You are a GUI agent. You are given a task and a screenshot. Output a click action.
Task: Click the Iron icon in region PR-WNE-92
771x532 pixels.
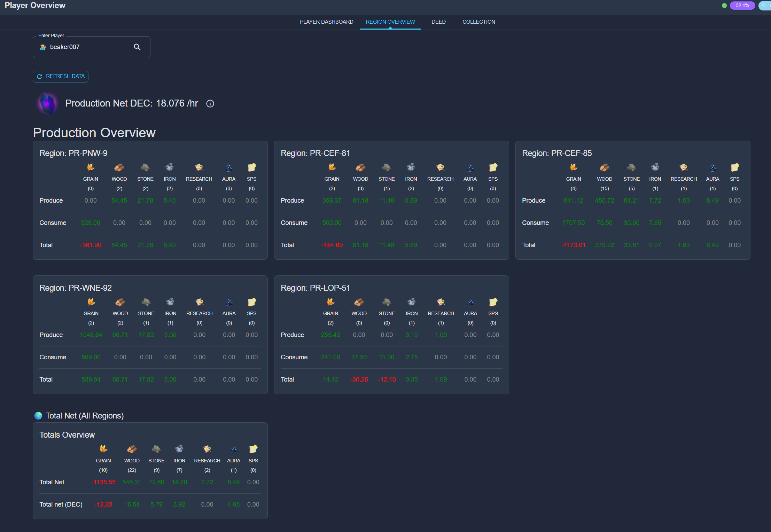pos(170,302)
